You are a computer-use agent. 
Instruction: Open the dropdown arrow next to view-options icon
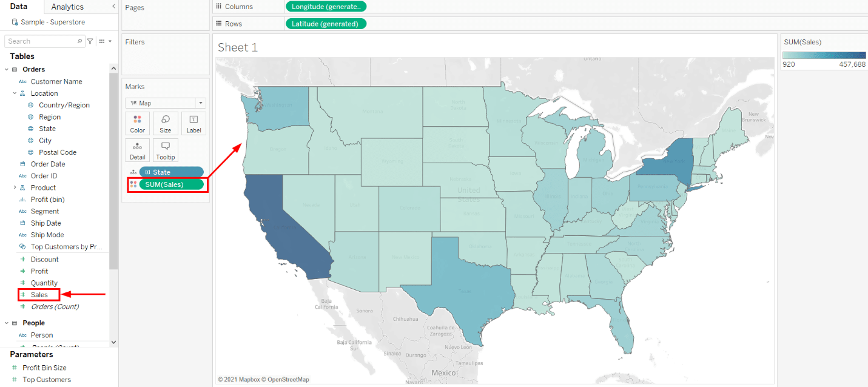[110, 41]
